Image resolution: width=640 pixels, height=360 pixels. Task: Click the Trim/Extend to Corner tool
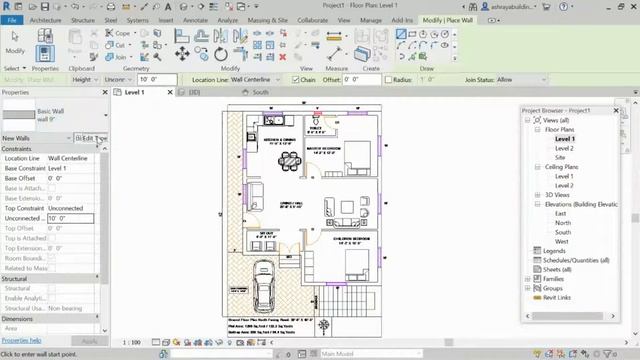[240, 53]
